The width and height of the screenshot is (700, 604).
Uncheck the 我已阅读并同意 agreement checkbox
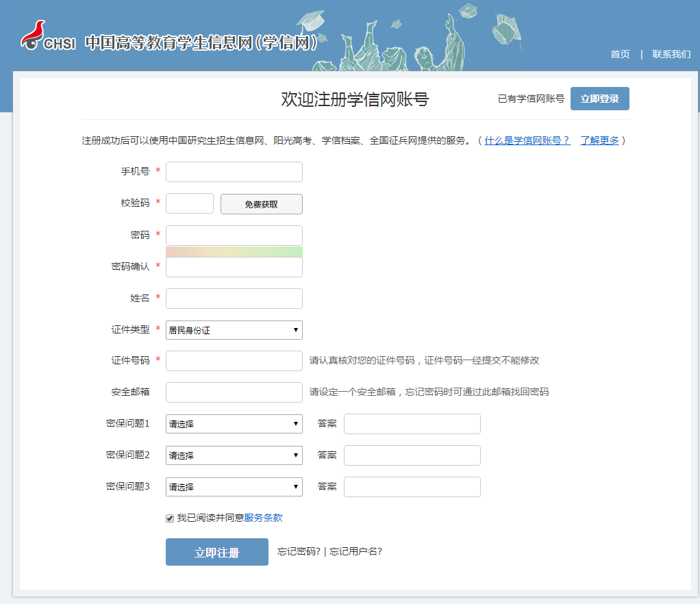pos(169,518)
